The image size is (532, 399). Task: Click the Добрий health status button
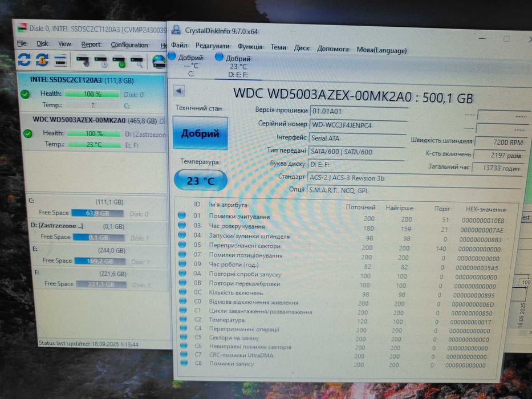point(200,133)
